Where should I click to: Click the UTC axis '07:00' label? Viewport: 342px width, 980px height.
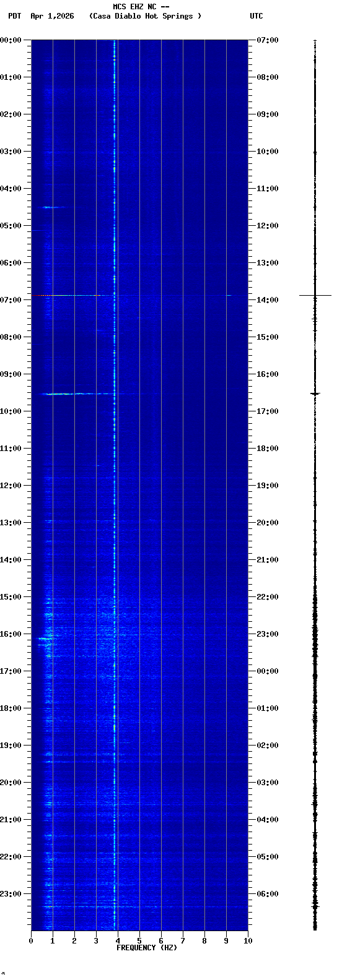(x=268, y=40)
